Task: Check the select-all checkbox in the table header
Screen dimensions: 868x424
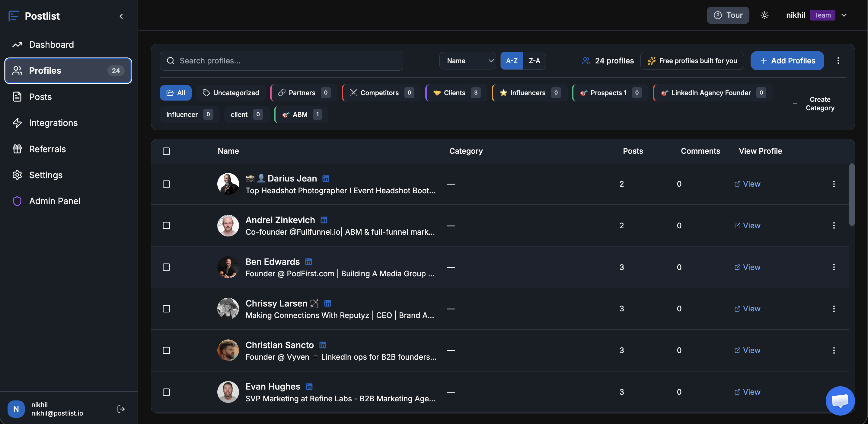Action: point(167,151)
